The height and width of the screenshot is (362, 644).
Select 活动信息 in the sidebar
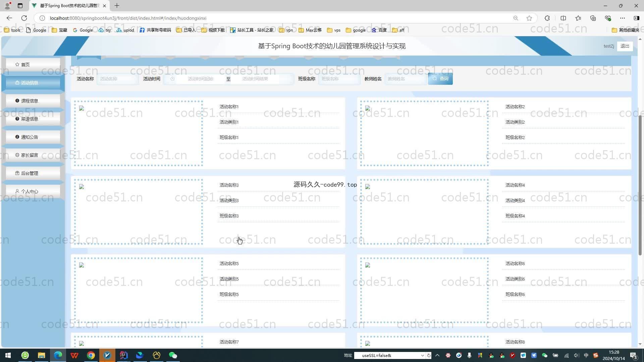[33, 82]
